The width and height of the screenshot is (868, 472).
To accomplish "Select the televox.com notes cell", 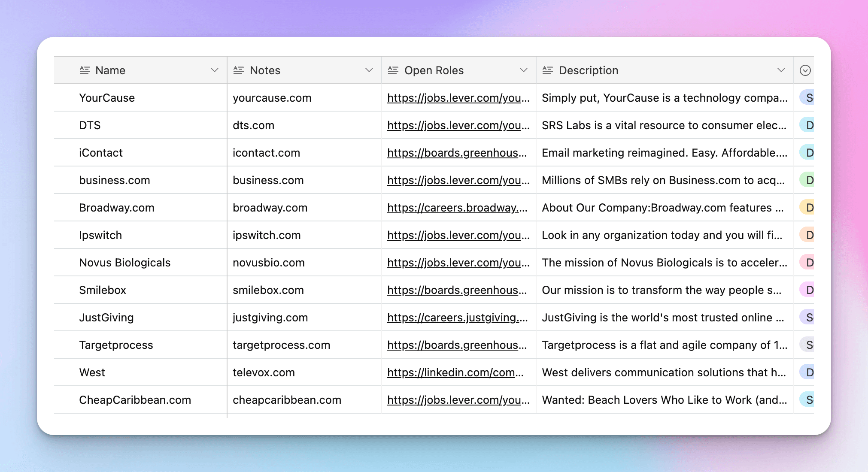I will point(264,372).
